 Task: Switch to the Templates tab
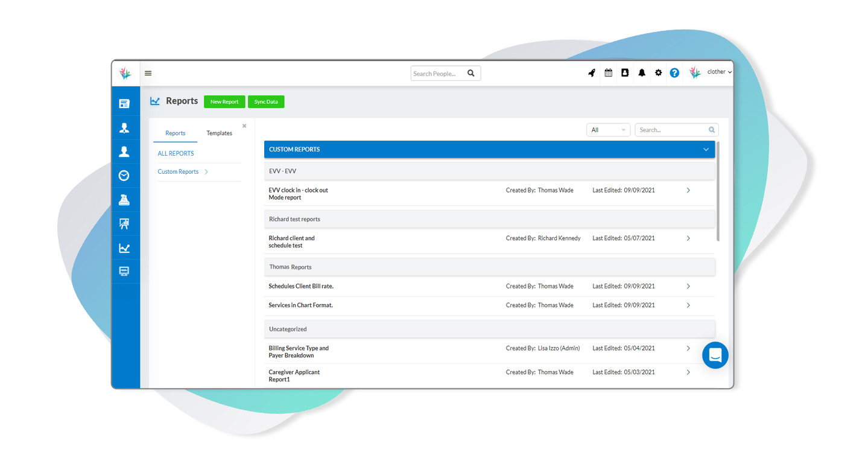click(219, 133)
